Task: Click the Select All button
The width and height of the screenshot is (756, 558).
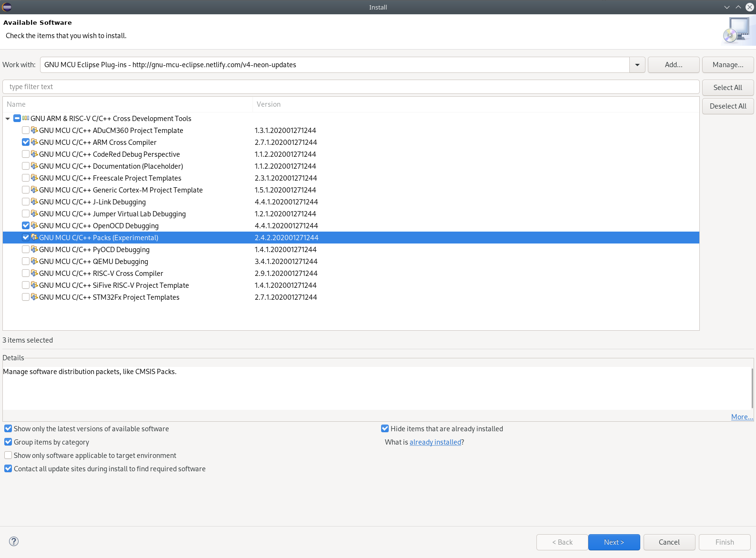Action: click(x=728, y=88)
